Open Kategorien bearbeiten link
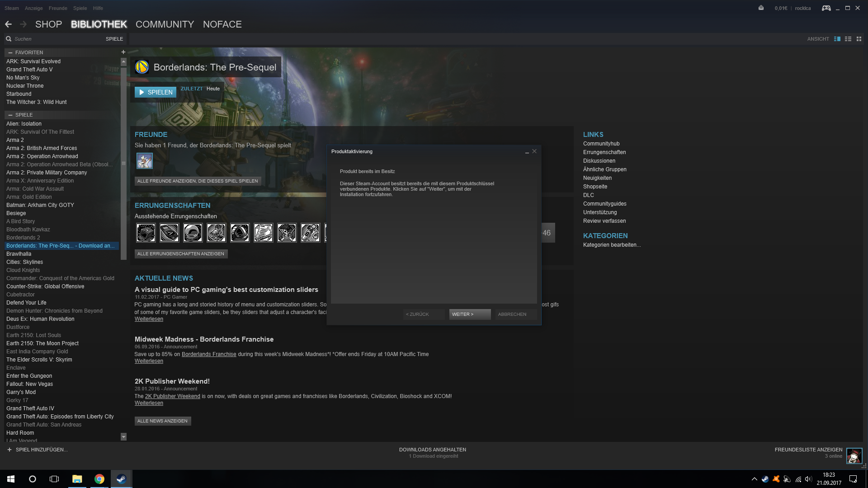The height and width of the screenshot is (488, 868). (x=612, y=245)
